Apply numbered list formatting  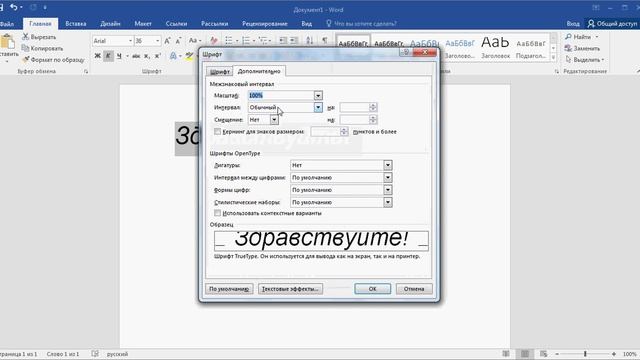(x=246, y=40)
